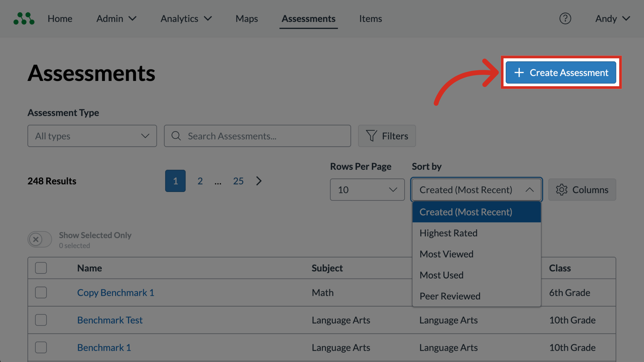Toggle Show Selected Only switch
The height and width of the screenshot is (362, 644).
pyautogui.click(x=40, y=239)
